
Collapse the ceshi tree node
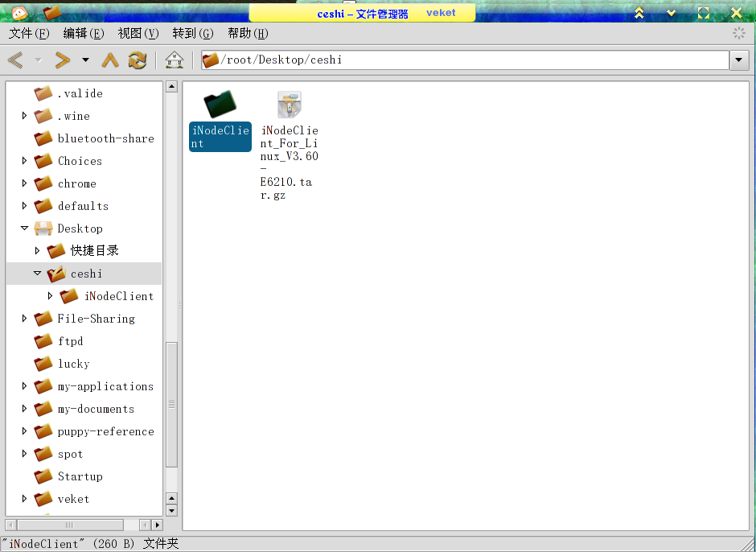coord(37,274)
